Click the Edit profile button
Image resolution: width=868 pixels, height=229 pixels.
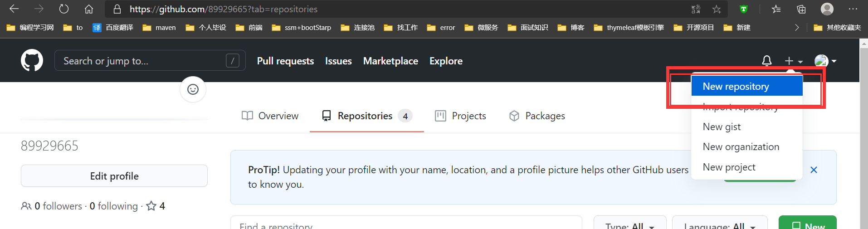click(114, 176)
